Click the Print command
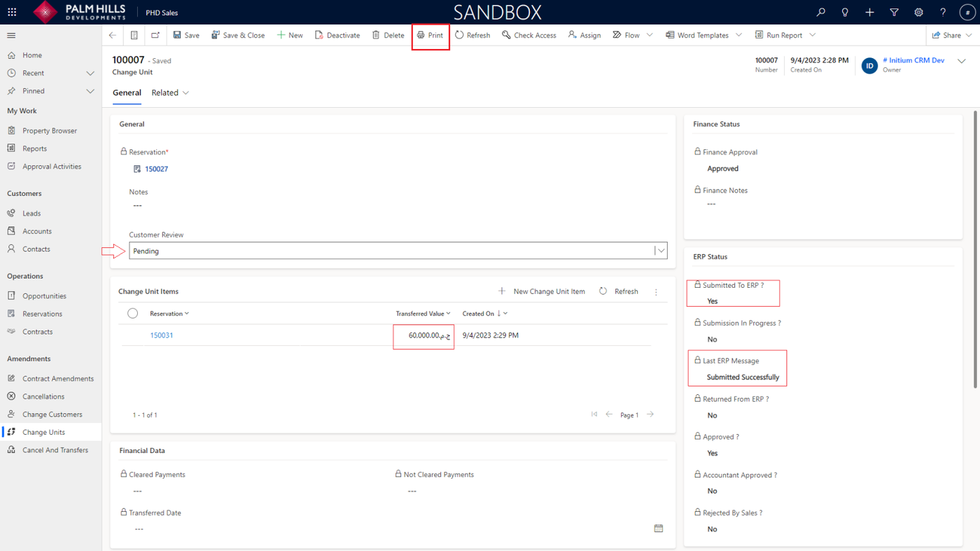 point(430,35)
